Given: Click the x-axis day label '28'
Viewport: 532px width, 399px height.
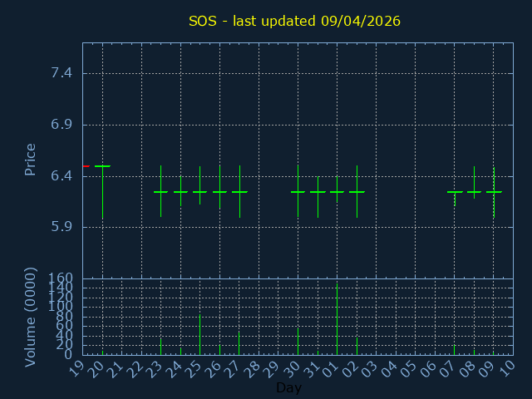Looking at the screenshot, I should click(256, 368).
